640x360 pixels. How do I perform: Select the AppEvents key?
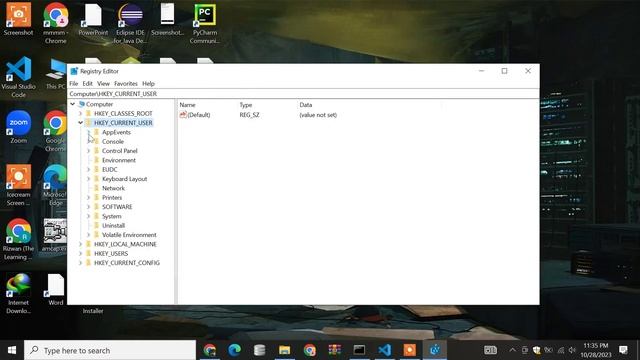116,132
